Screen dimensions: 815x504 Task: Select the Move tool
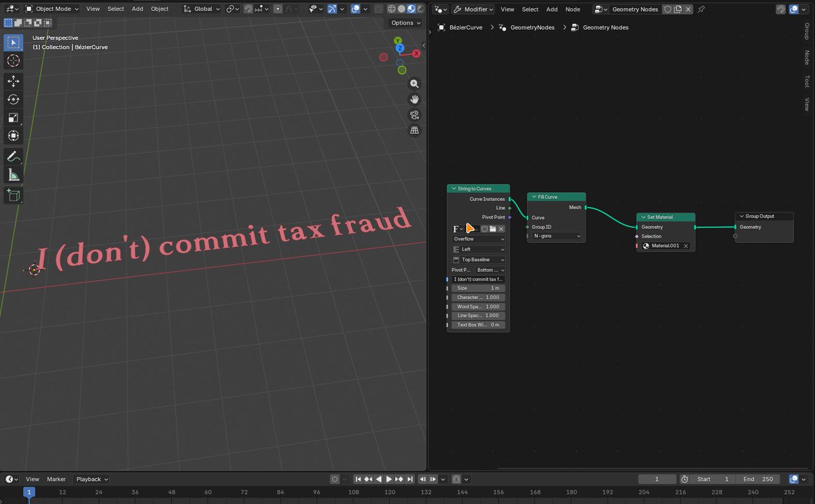click(14, 82)
